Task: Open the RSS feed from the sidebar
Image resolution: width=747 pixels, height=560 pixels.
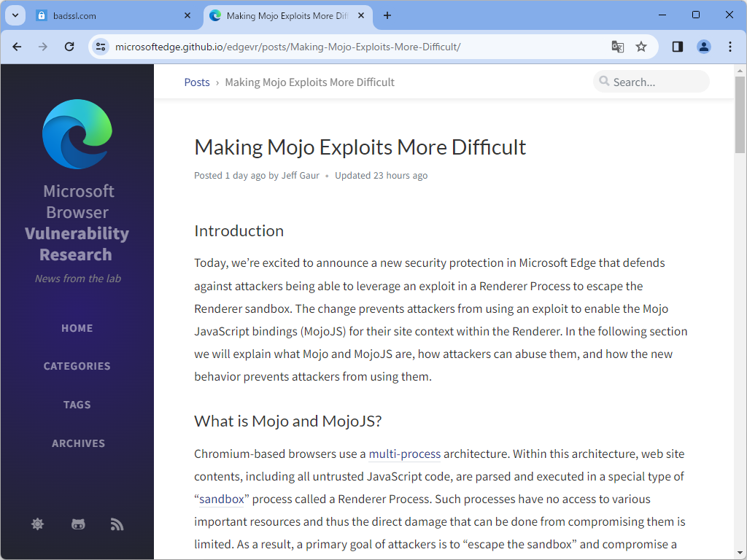Action: coord(117,524)
